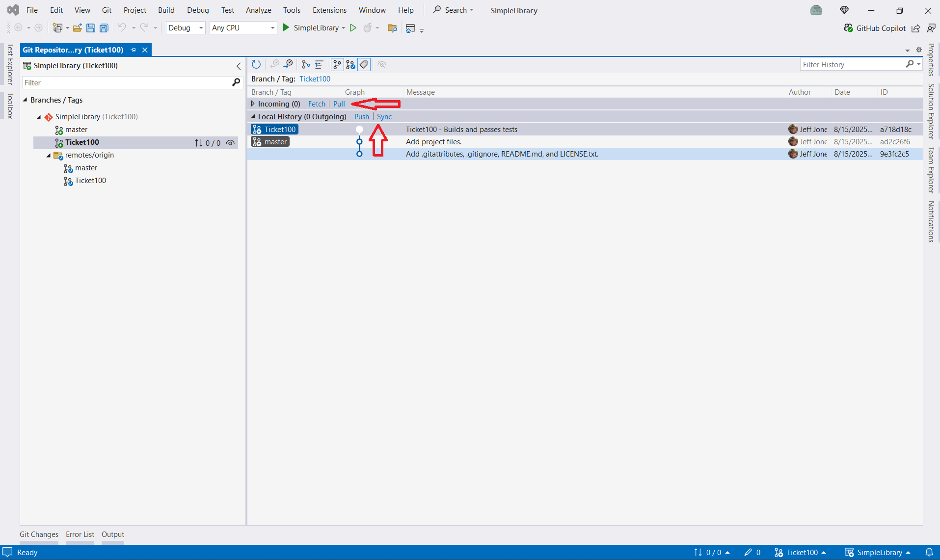The height and width of the screenshot is (560, 940).
Task: Open the Extensions menu
Action: tap(329, 10)
